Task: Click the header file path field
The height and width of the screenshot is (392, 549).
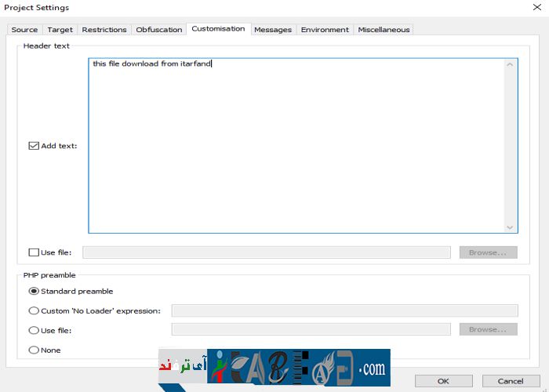Action: coord(267,252)
